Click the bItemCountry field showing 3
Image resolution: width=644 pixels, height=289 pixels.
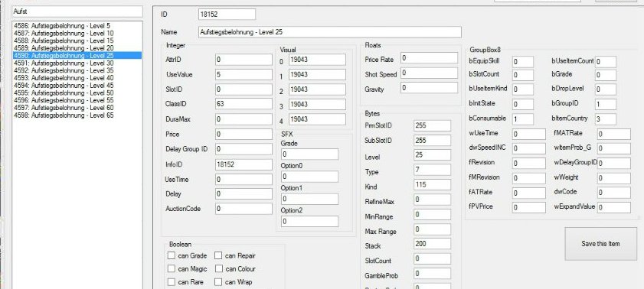tap(606, 119)
